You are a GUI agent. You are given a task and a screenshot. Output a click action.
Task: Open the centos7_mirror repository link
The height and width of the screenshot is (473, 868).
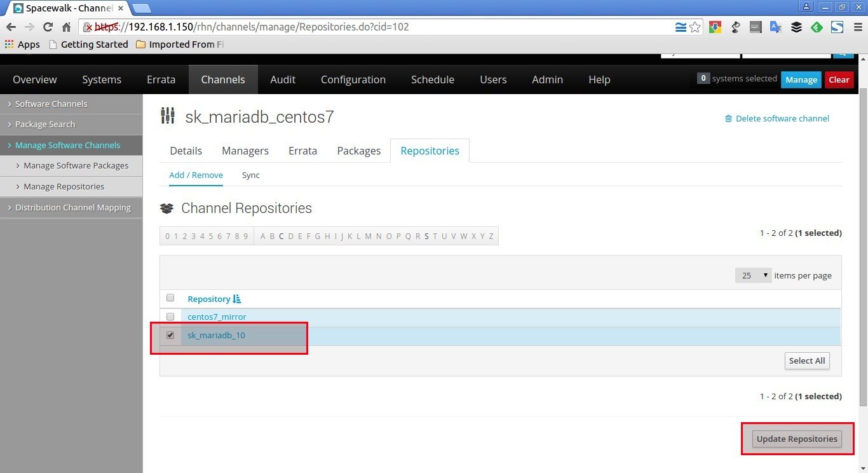(x=217, y=317)
